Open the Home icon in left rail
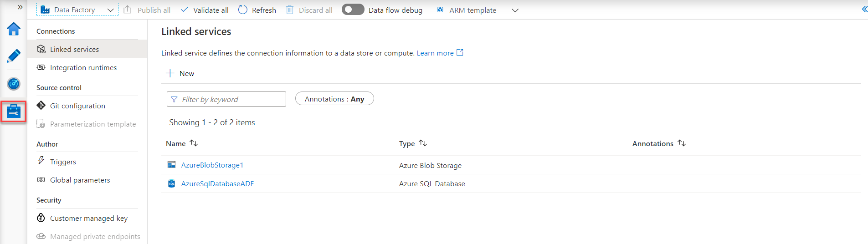The image size is (868, 244). click(14, 29)
